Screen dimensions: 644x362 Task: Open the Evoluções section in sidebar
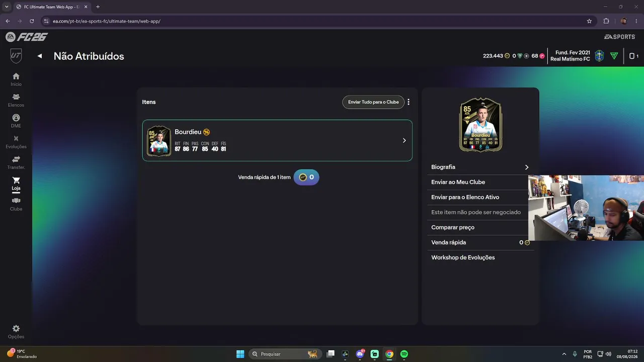click(16, 142)
